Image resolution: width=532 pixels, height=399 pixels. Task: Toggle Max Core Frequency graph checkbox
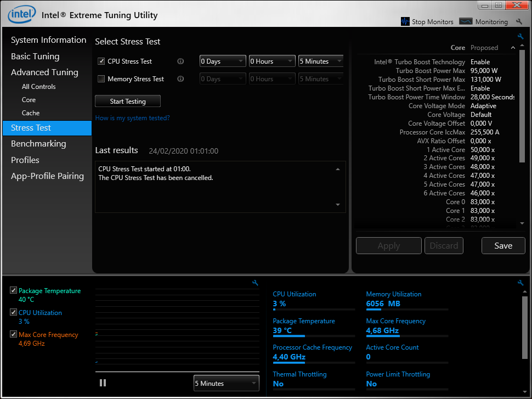[13, 334]
